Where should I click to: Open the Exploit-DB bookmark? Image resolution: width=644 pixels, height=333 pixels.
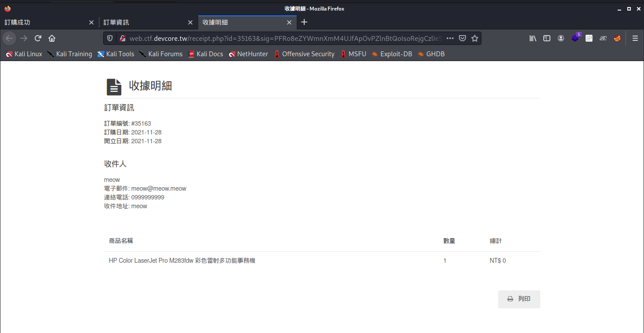tap(392, 54)
